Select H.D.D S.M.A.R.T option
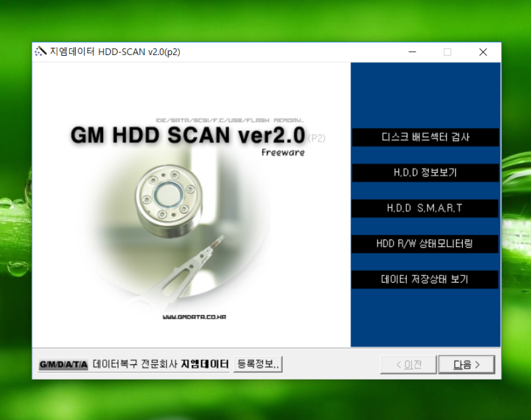The width and height of the screenshot is (531, 420). pyautogui.click(x=425, y=208)
